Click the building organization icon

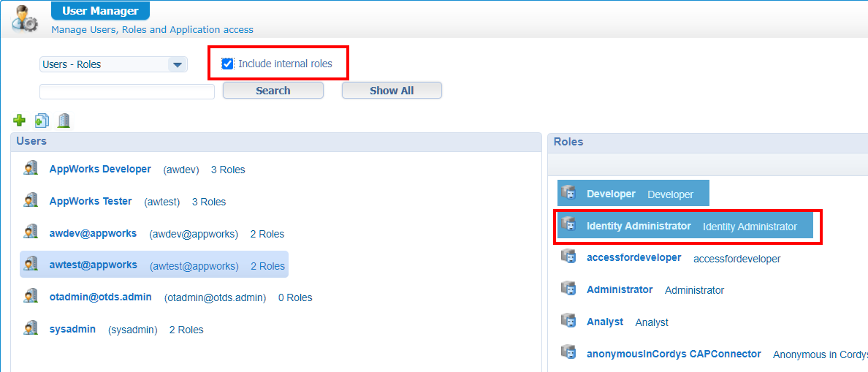tap(64, 121)
